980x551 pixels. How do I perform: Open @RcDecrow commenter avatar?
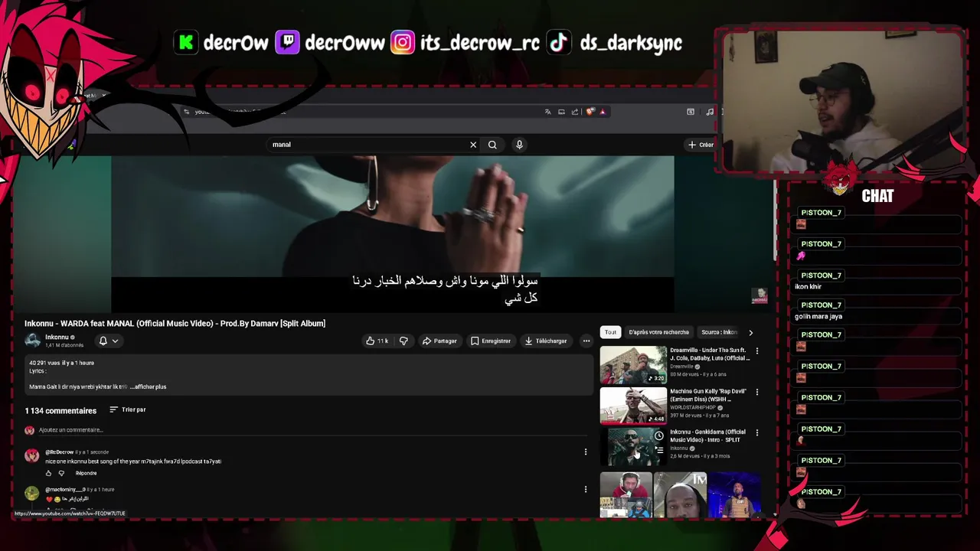[31, 456]
